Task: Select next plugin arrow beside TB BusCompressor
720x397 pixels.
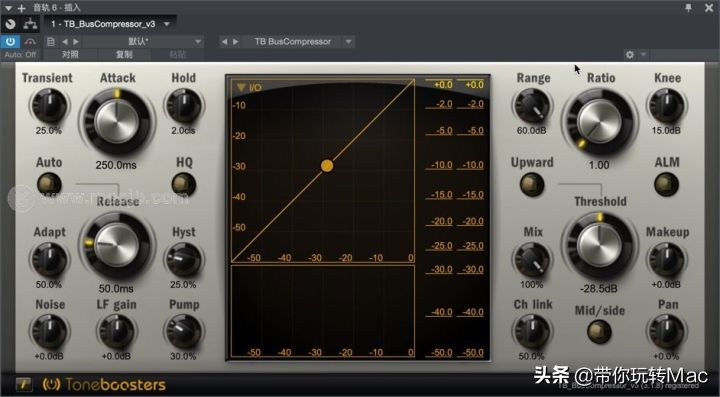Action: [236, 42]
